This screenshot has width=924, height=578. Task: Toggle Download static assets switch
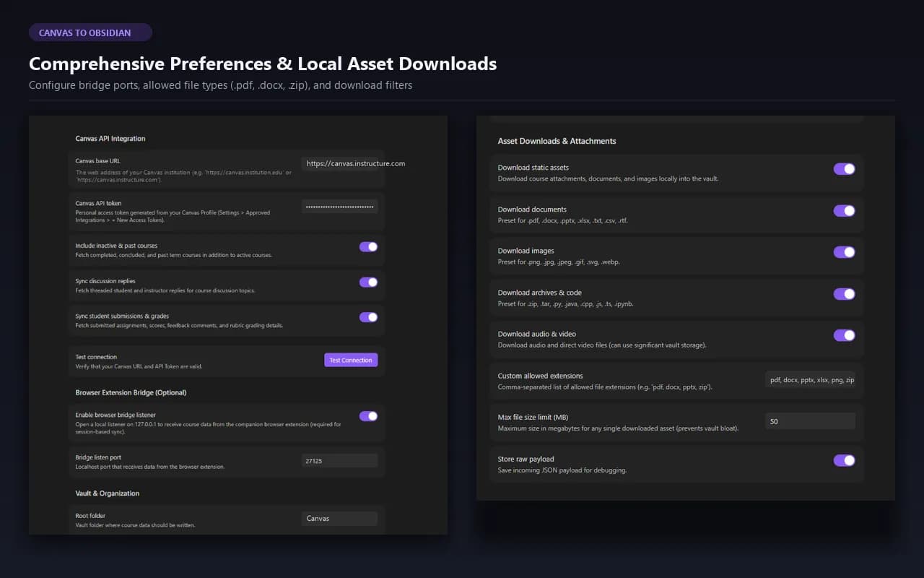coord(844,168)
